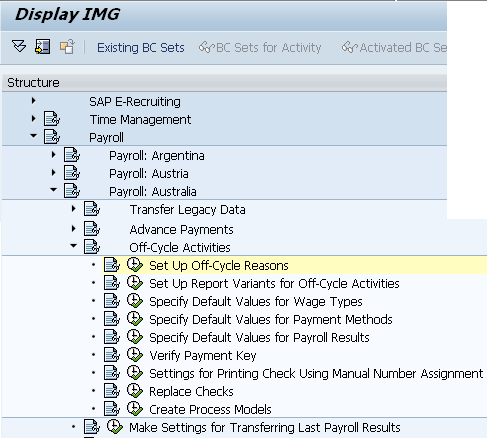Collapse the Off-Cycle Activities node
This screenshot has width=487, height=442.
click(x=73, y=246)
